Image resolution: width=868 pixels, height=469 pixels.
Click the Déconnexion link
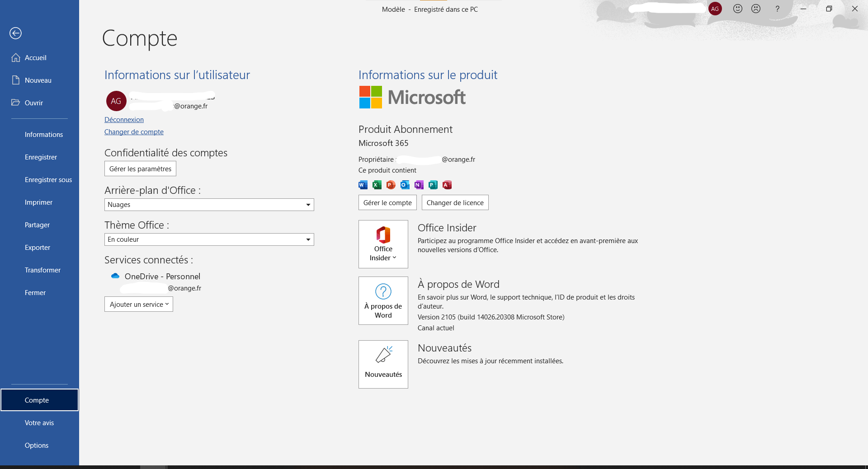tap(124, 120)
